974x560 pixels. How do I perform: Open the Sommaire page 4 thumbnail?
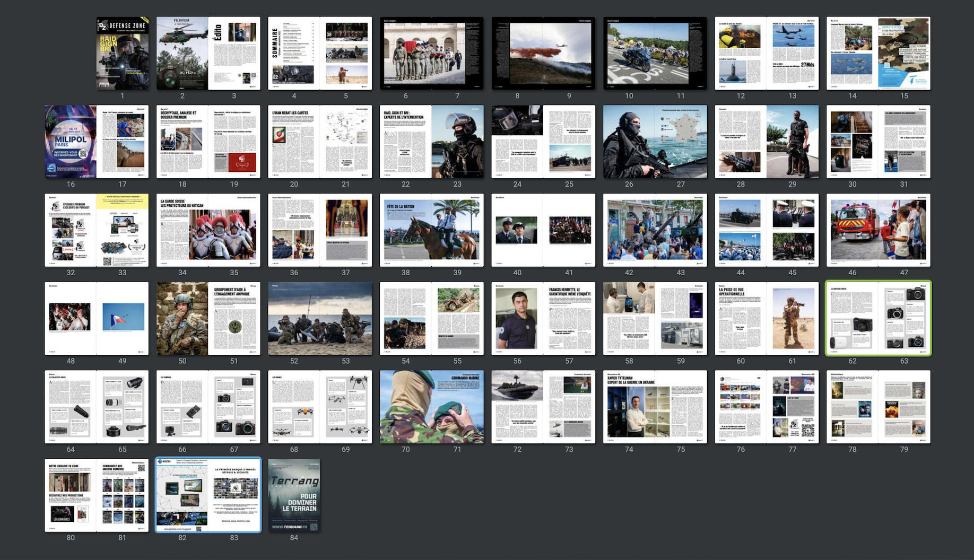tap(294, 54)
